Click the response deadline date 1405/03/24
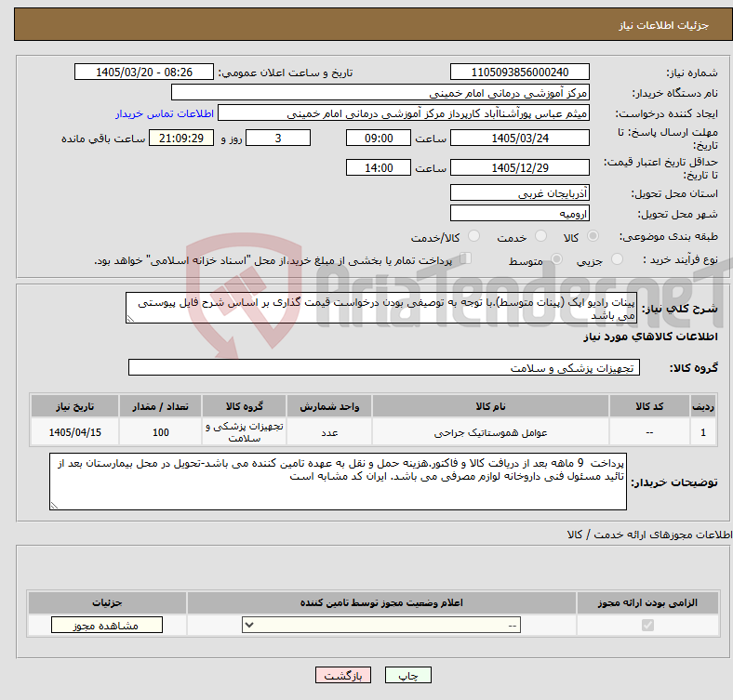 [x=519, y=139]
